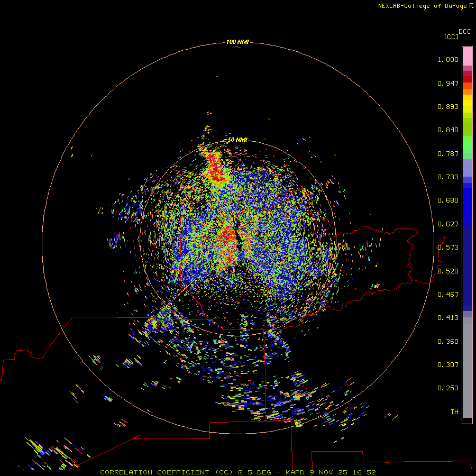476x476 pixels.
Task: Click the 0.627 legend value
Action: click(448, 224)
